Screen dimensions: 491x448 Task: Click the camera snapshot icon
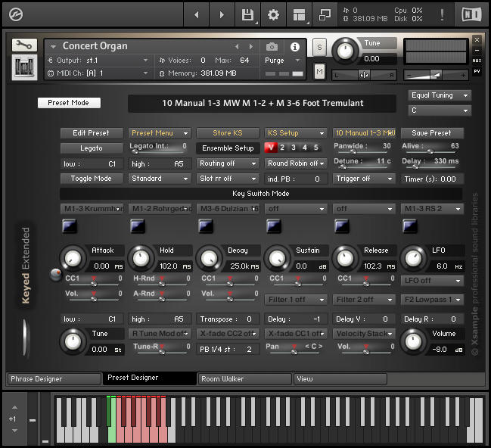click(x=272, y=47)
